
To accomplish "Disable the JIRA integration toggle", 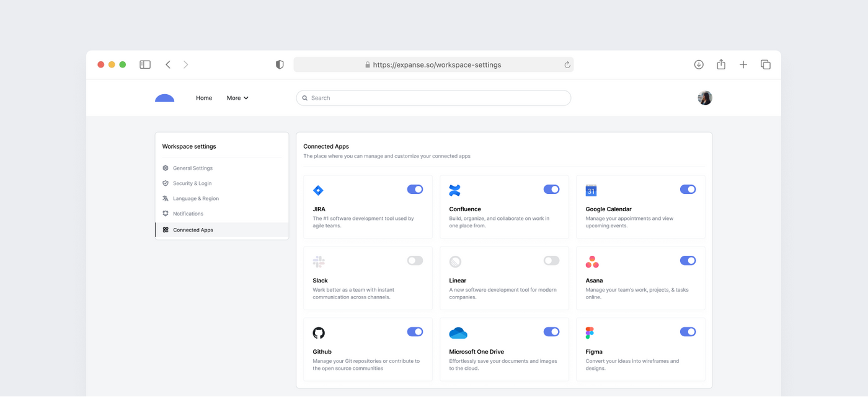I will tap(415, 189).
